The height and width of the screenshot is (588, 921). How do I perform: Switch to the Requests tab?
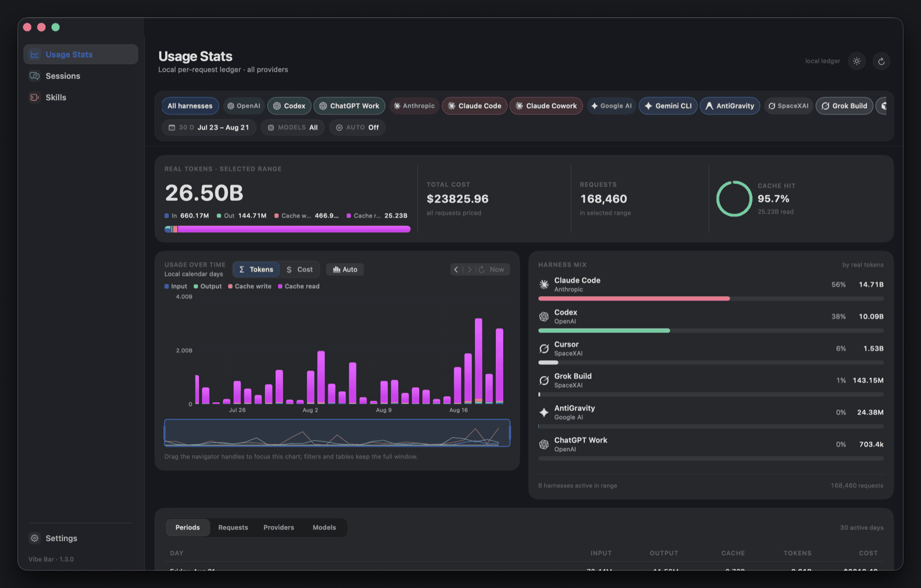coord(233,528)
